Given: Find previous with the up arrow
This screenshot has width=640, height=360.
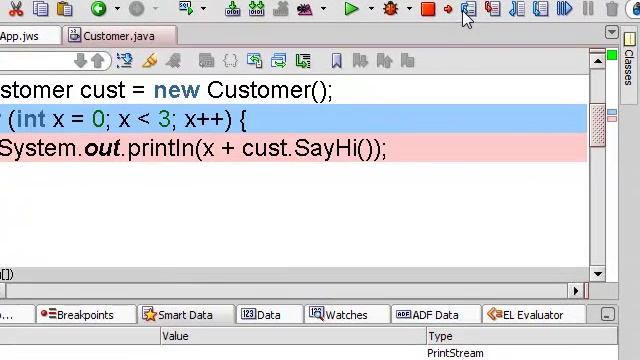Looking at the screenshot, I should [x=98, y=61].
